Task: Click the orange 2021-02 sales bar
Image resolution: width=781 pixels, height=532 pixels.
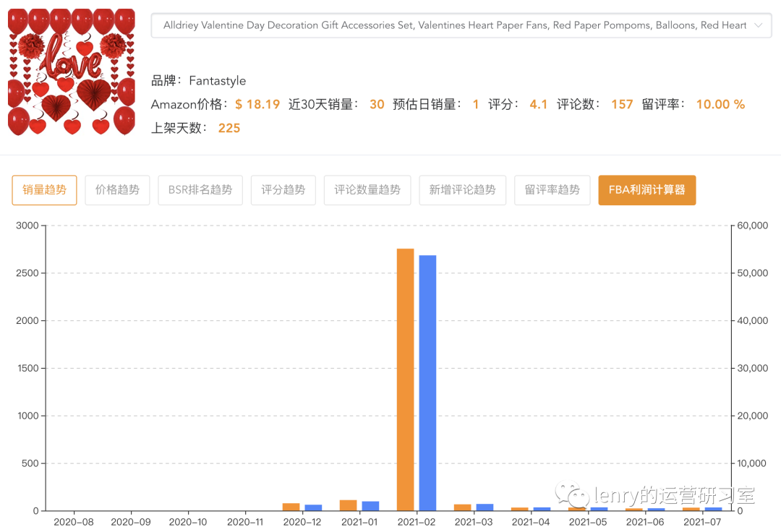Action: (x=406, y=379)
